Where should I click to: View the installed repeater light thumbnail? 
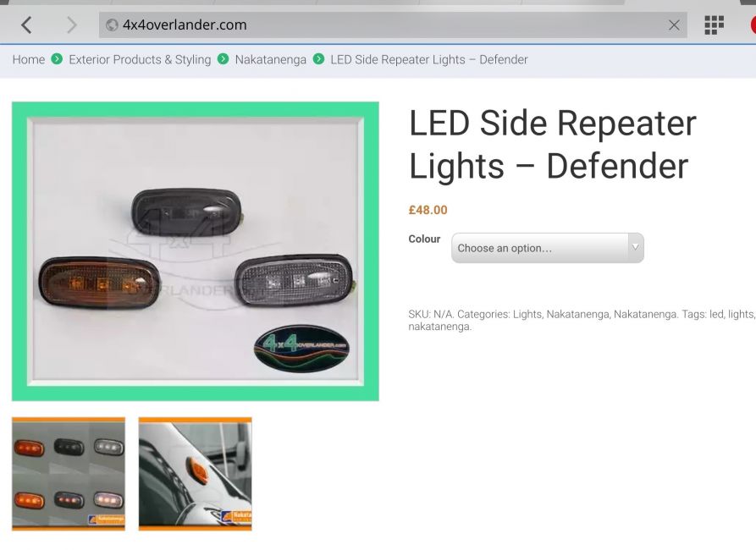pos(196,474)
